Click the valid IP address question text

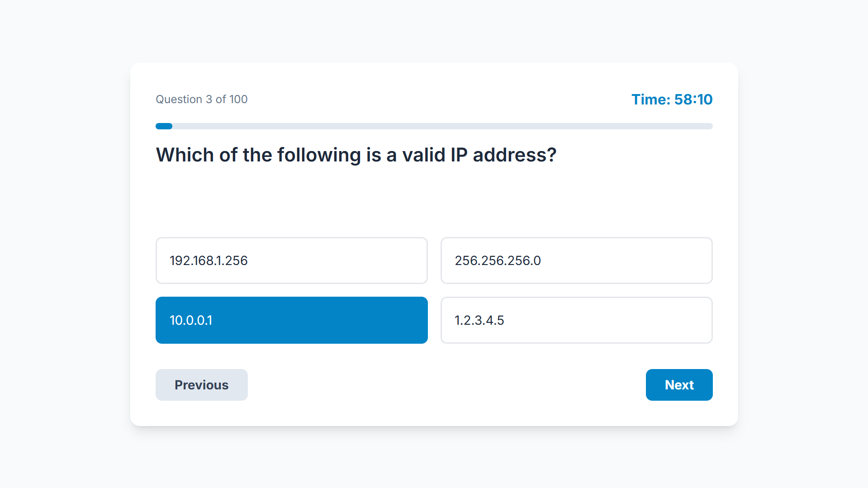click(x=356, y=155)
